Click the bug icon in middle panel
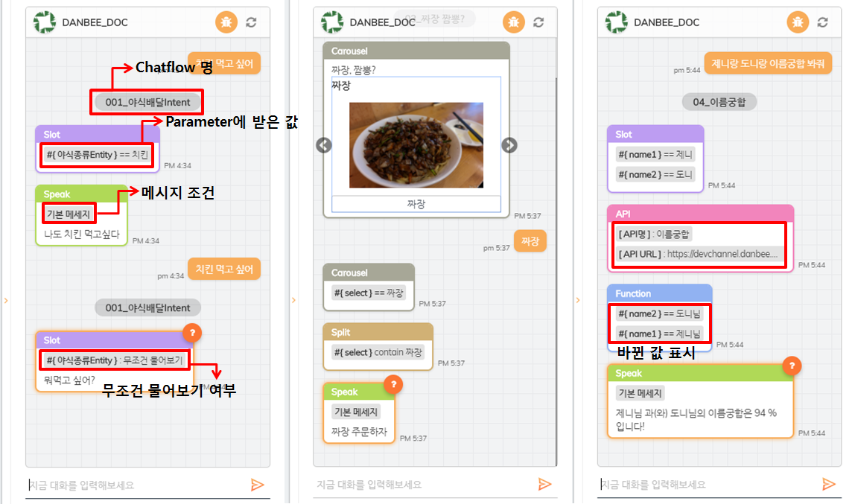Viewport: 855px width, 504px height. point(514,22)
